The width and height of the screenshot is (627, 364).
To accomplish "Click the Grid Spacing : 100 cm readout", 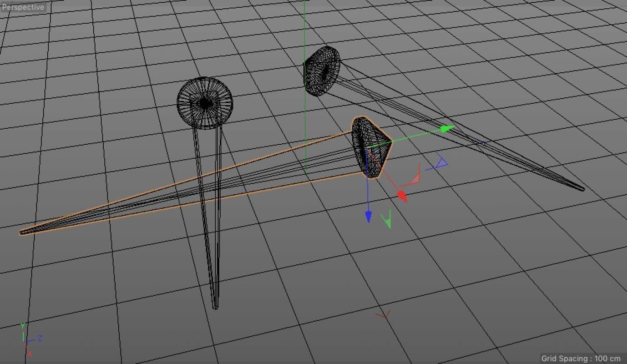I will point(581,359).
